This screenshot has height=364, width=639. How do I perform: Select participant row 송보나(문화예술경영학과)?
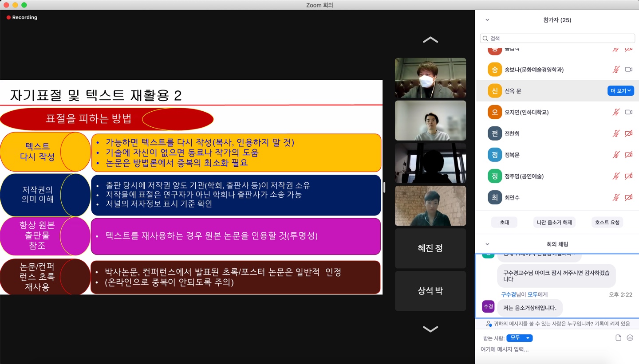click(557, 70)
